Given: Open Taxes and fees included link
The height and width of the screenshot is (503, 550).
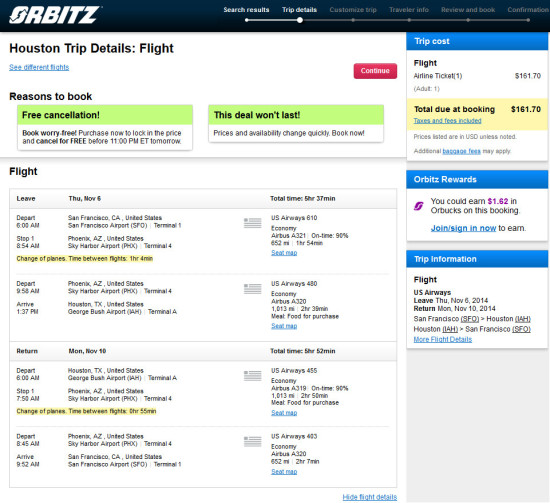Looking at the screenshot, I should tap(447, 121).
